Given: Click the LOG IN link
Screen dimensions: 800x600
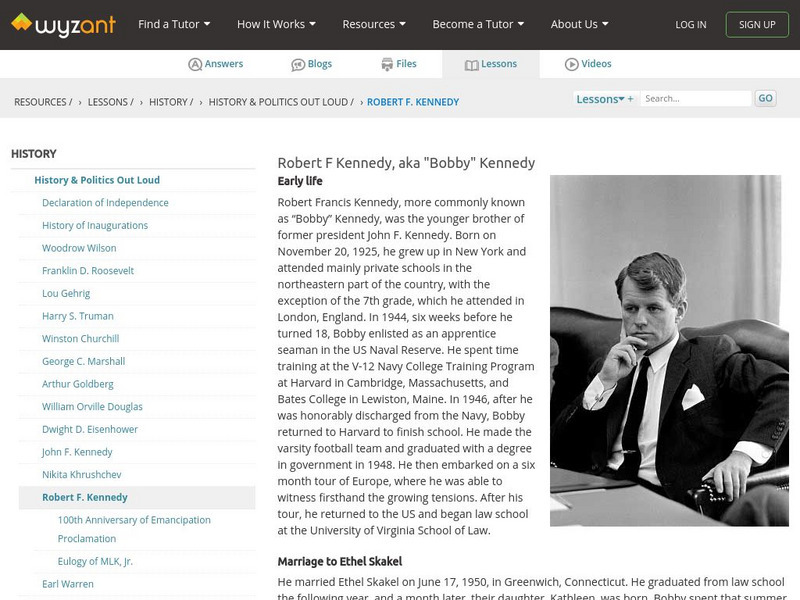Looking at the screenshot, I should 690,24.
